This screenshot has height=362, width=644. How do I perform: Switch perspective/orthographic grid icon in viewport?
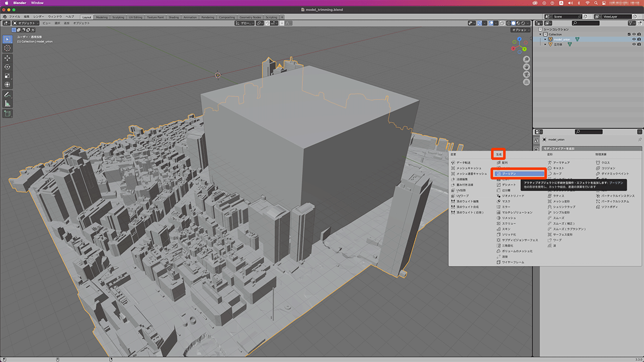click(526, 82)
